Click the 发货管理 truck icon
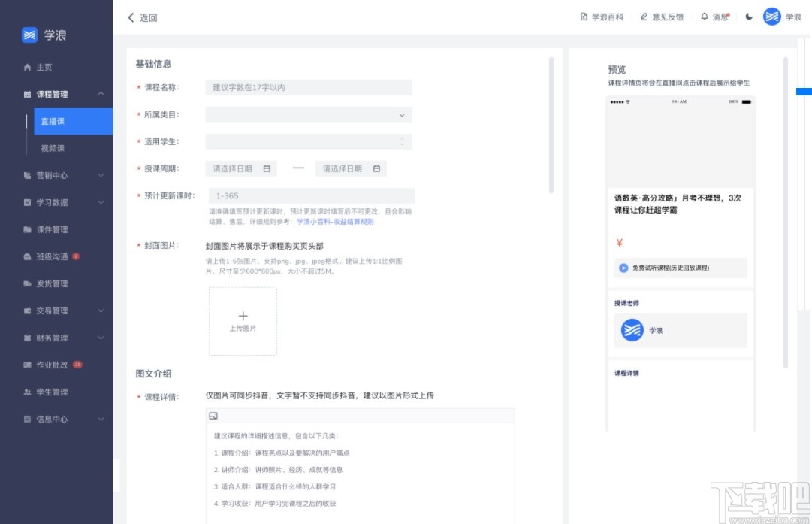This screenshot has height=524, width=812. 28,284
